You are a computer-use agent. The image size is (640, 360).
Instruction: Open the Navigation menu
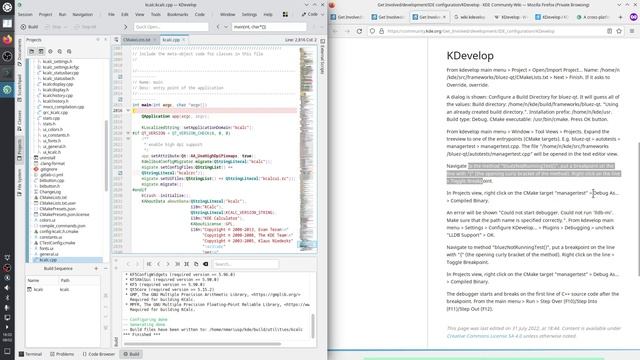click(82, 14)
